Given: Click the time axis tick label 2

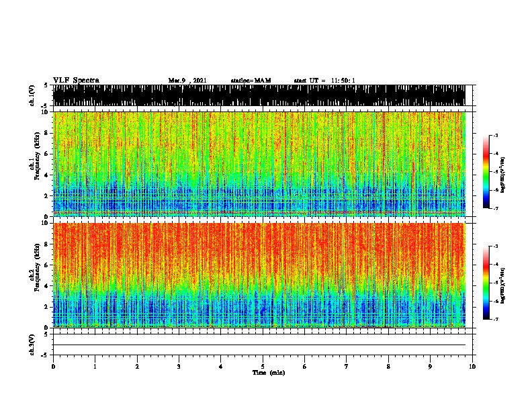Looking at the screenshot, I should pos(137,367).
